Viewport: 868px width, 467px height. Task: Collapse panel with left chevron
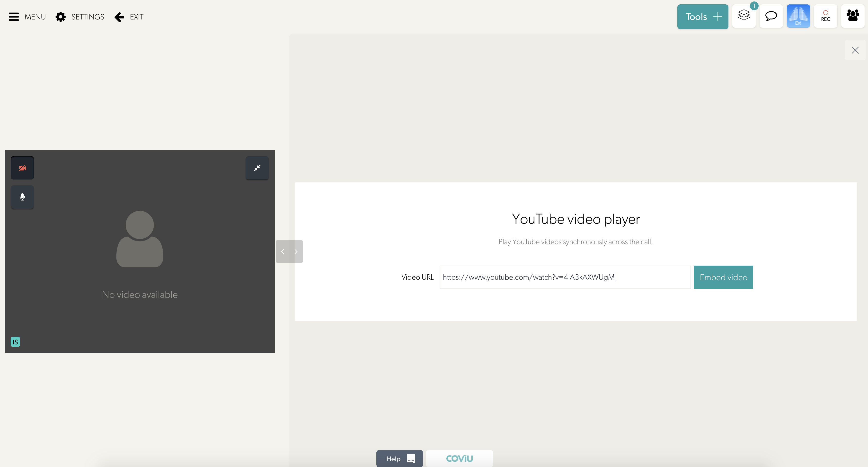pos(283,251)
